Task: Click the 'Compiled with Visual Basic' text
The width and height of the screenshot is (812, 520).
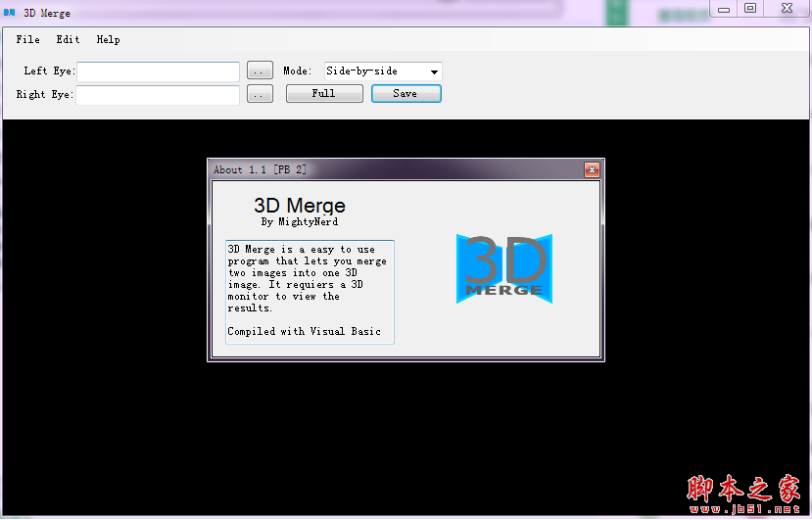Action: click(304, 331)
